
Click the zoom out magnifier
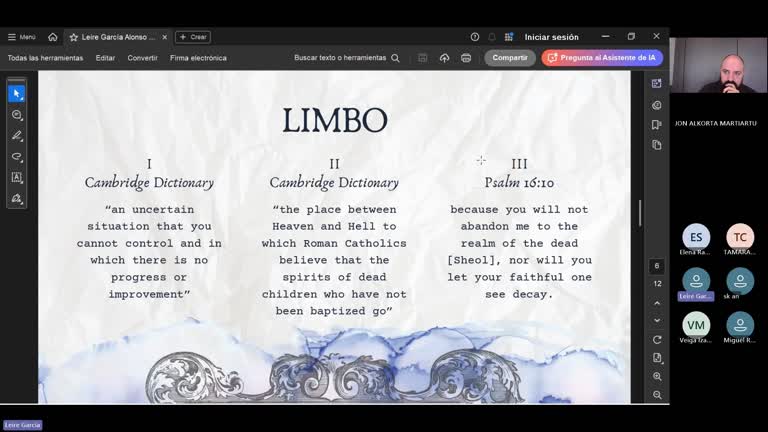[657, 395]
